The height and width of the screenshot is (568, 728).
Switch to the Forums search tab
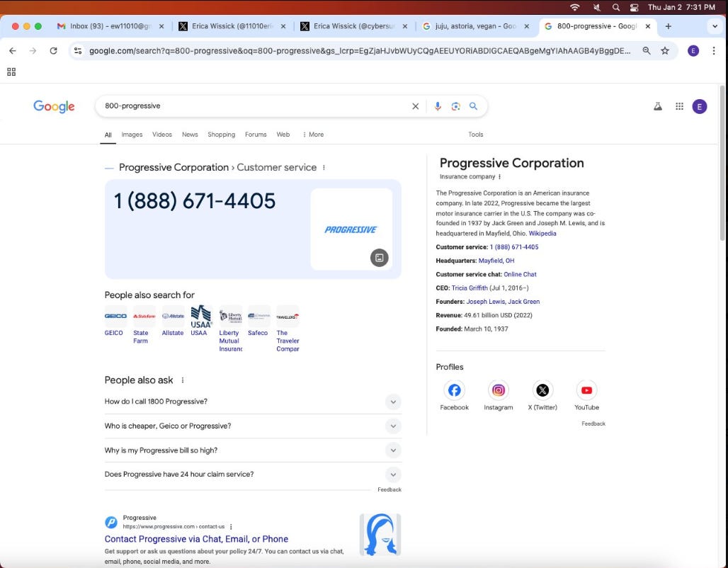click(x=256, y=135)
